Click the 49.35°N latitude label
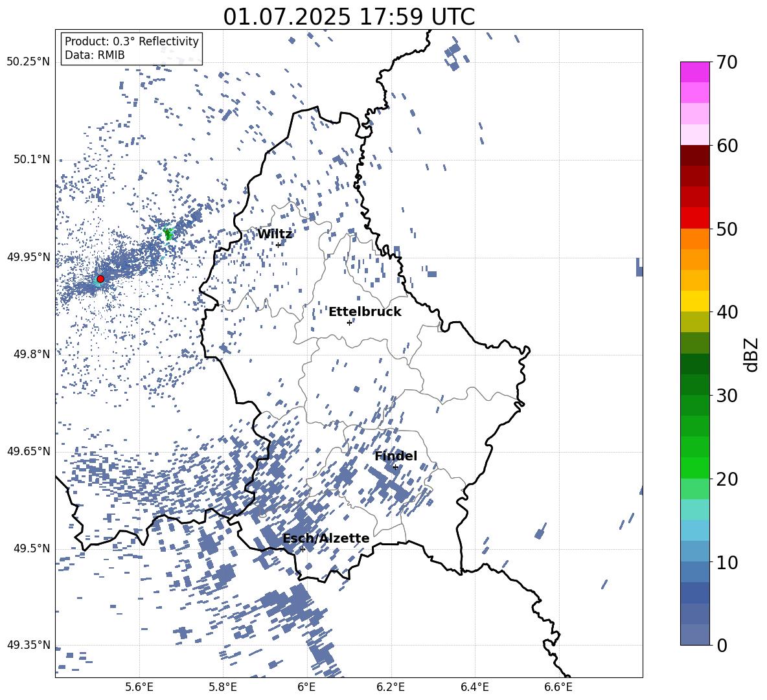The width and height of the screenshot is (767, 700). 29,645
